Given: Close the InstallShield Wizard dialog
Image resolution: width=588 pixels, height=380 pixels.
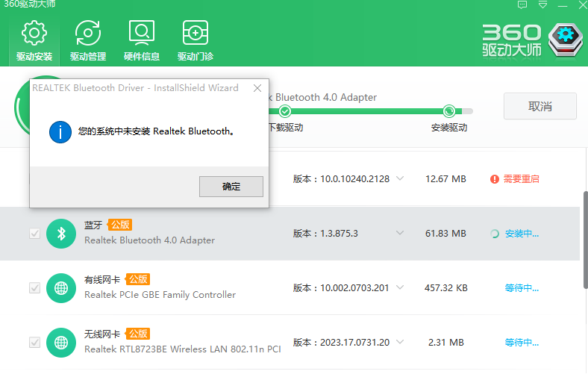Looking at the screenshot, I should coord(257,88).
